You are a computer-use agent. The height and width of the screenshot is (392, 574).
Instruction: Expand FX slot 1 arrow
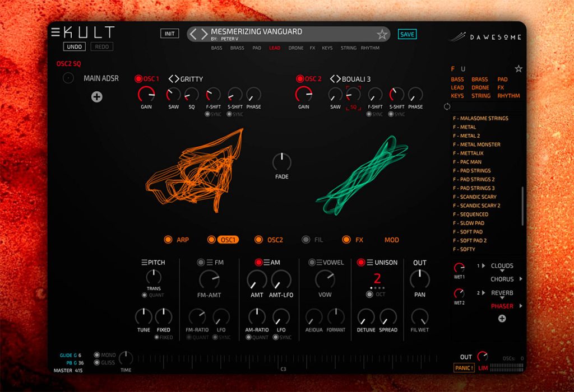[484, 266]
